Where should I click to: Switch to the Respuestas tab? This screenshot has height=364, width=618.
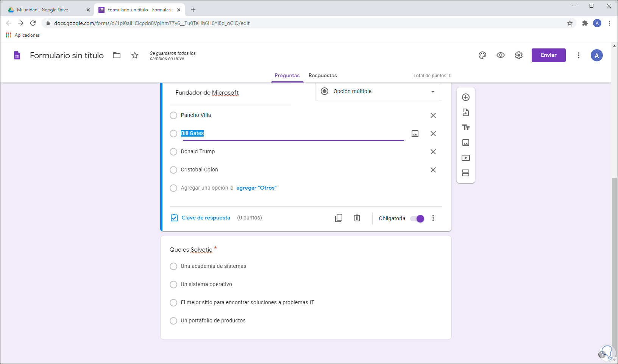323,76
